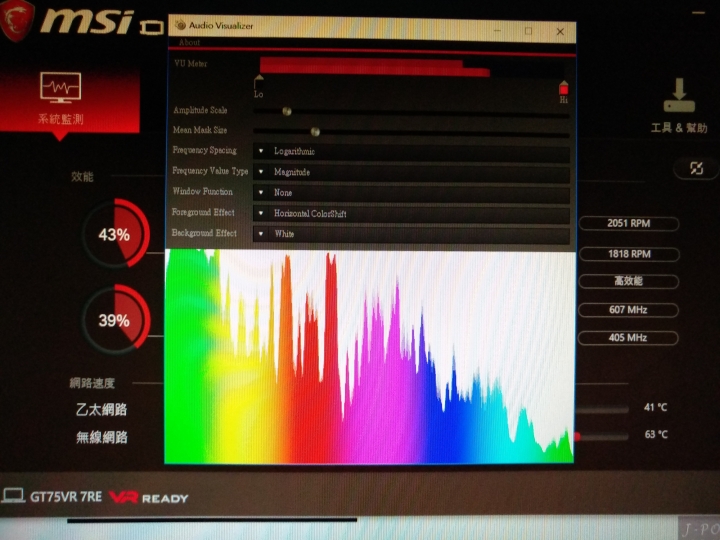Click the 41 °C temperature value

click(x=655, y=407)
